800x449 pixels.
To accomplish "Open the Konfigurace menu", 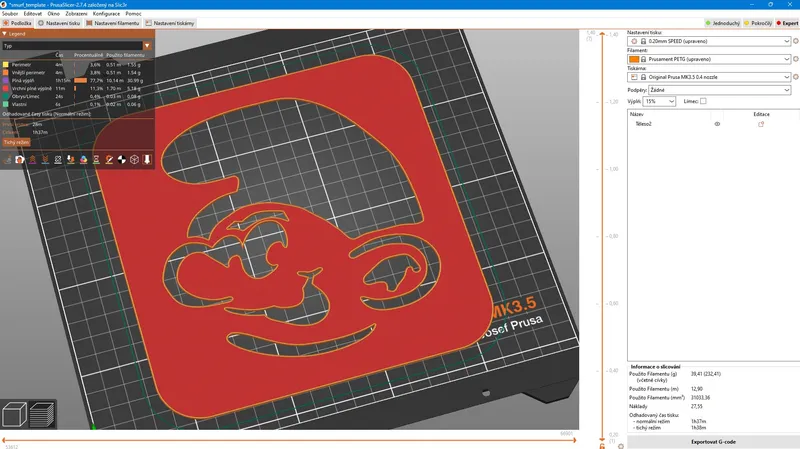I will (106, 14).
